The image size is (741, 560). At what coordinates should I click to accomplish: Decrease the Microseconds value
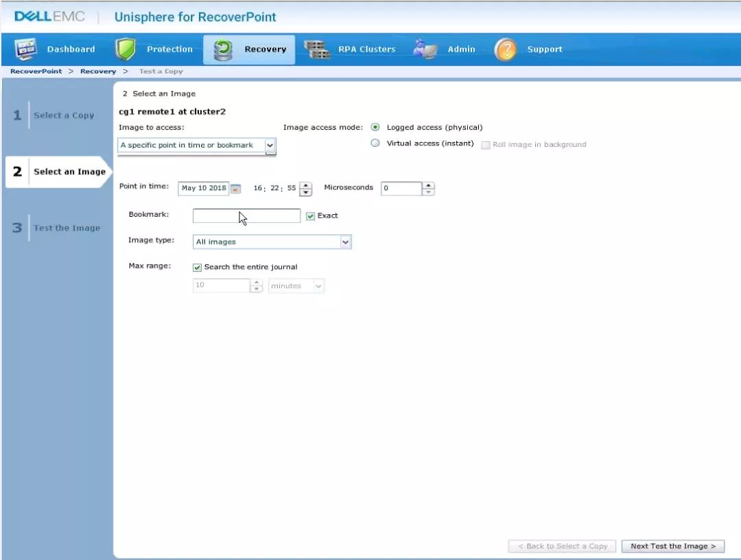point(429,192)
